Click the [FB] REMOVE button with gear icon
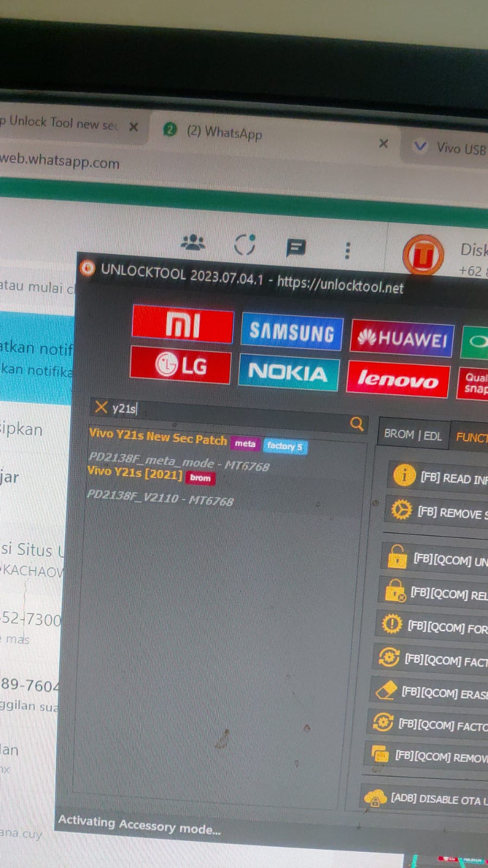 pos(436,511)
